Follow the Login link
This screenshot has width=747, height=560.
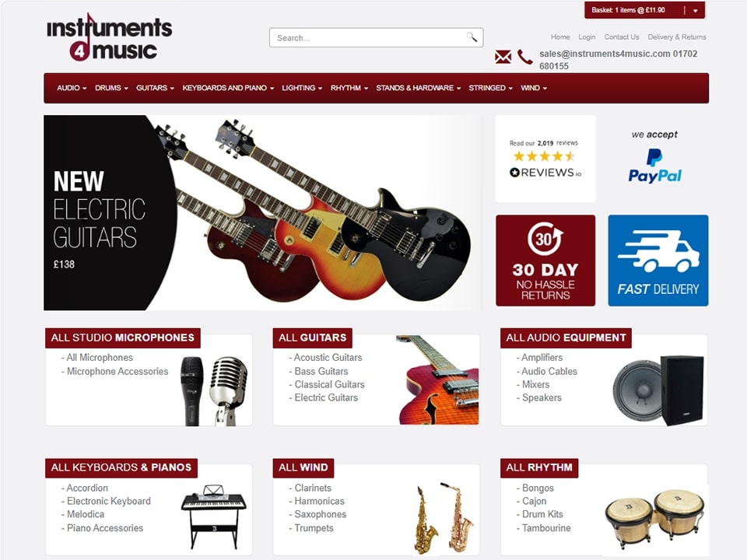587,37
